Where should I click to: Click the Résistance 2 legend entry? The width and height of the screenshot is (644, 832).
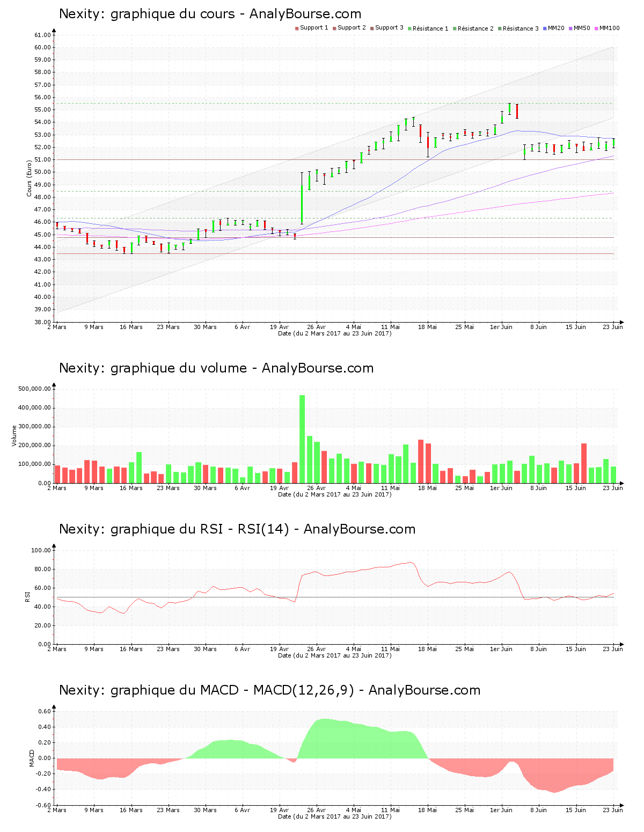(x=473, y=28)
